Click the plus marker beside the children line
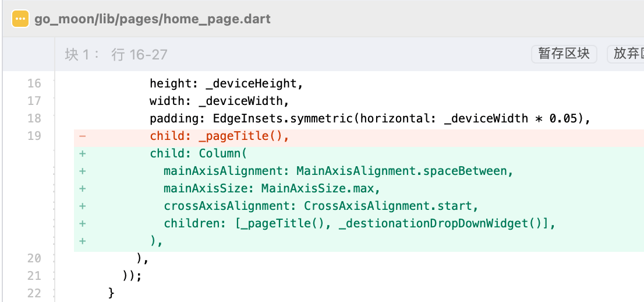 pyautogui.click(x=82, y=223)
